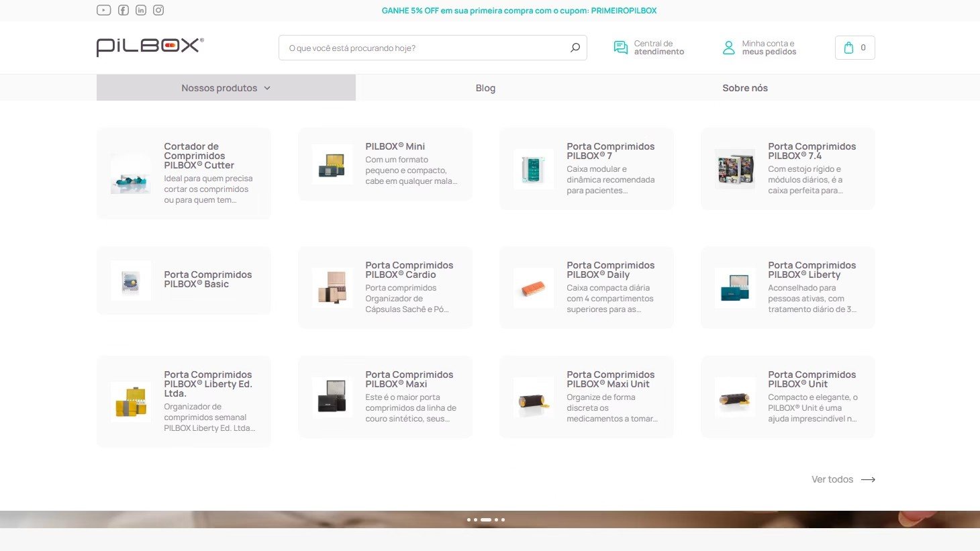Click the PILBOX 7.4 product image
Screen dimensions: 980x551
click(735, 168)
